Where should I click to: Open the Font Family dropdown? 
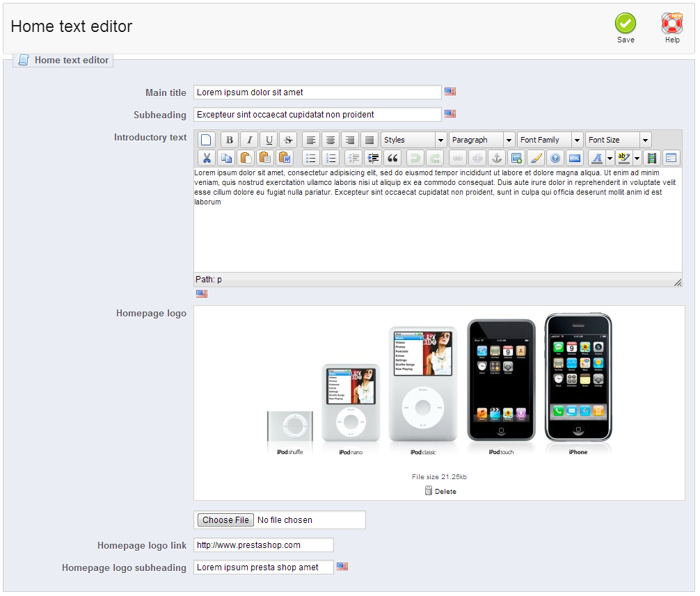click(550, 139)
